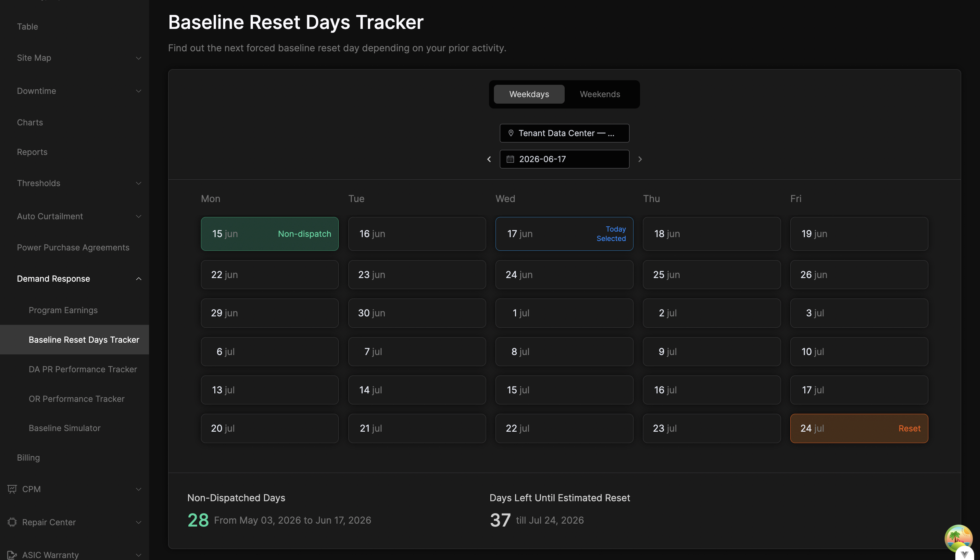Screen dimensions: 980x560
Task: Open Power Purchase Agreements
Action: (x=73, y=247)
